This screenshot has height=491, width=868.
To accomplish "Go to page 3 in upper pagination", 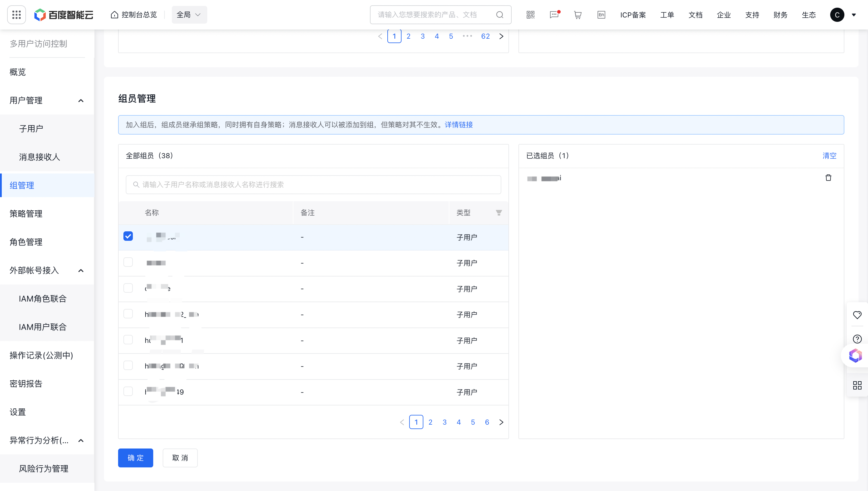I will (x=423, y=36).
